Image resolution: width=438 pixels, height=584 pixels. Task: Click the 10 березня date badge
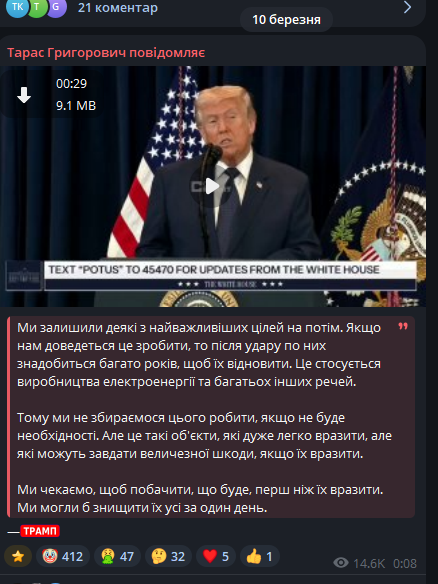pyautogui.click(x=286, y=19)
